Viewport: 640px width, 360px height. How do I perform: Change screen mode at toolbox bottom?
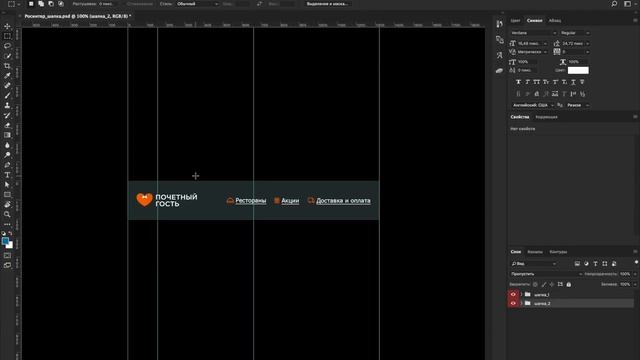[7, 265]
